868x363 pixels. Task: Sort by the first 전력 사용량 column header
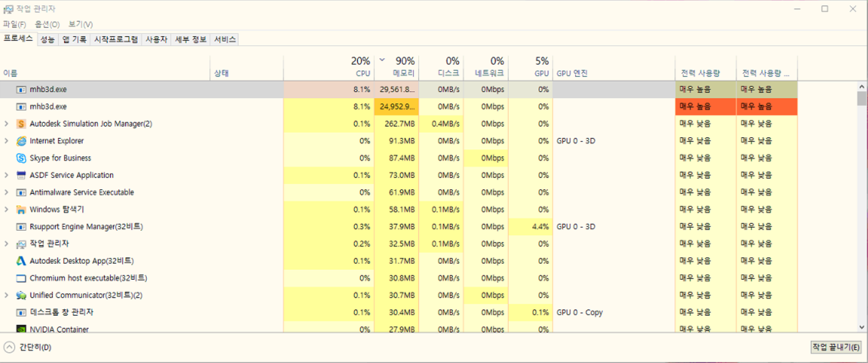[x=705, y=67]
